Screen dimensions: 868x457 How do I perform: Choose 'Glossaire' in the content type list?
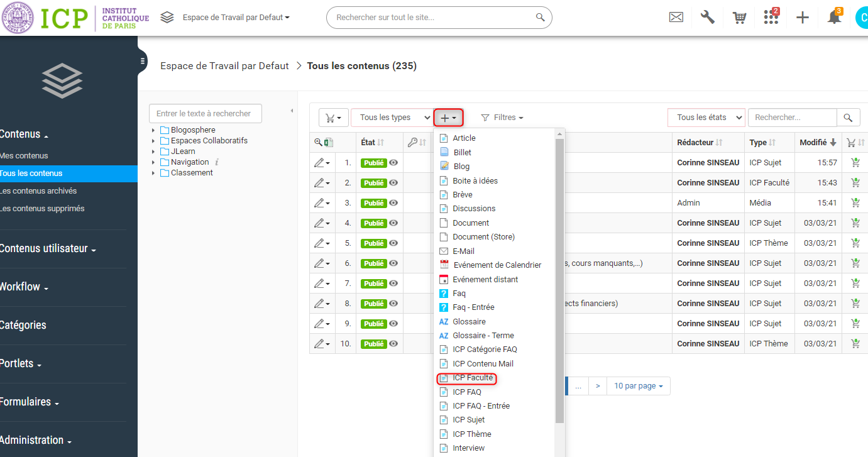point(469,321)
